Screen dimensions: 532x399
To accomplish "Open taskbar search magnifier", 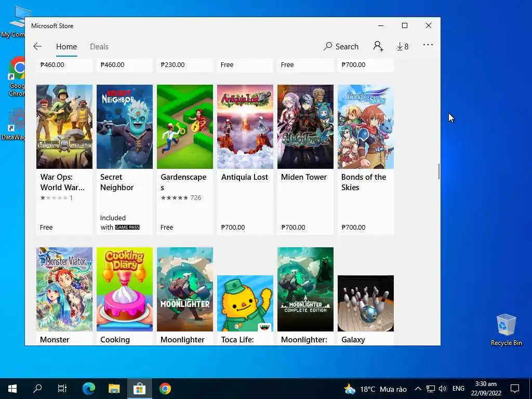I will 37,389.
